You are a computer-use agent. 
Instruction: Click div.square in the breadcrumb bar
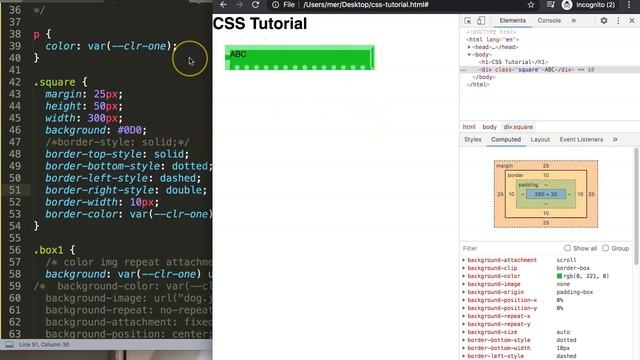tap(518, 127)
